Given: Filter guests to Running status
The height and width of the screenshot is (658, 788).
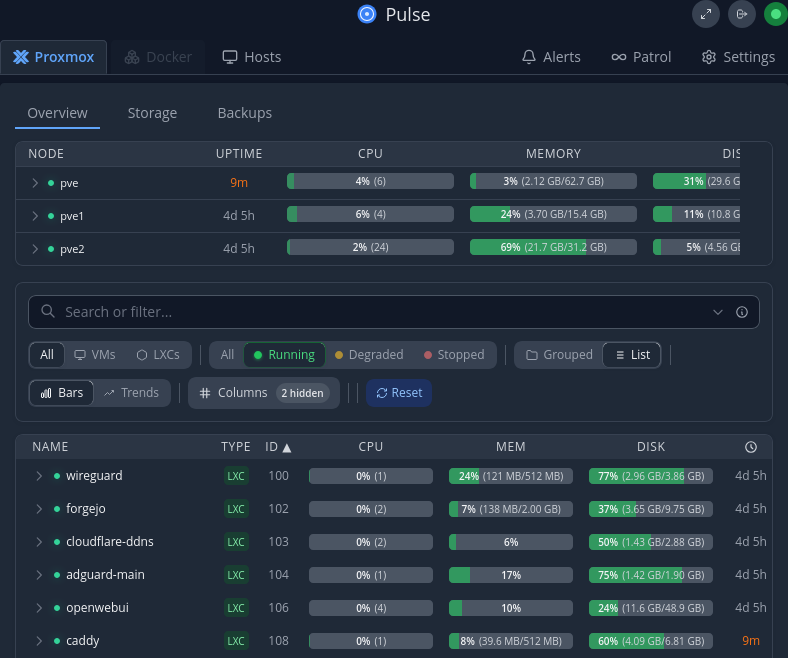Looking at the screenshot, I should [x=284, y=355].
